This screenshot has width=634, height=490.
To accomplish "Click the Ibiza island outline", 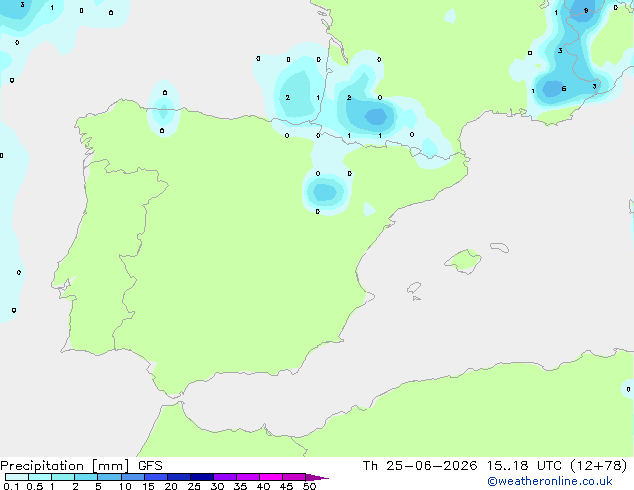I will [x=414, y=288].
